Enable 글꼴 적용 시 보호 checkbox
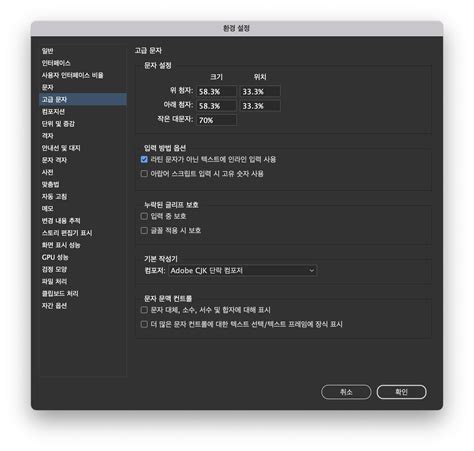 (x=144, y=230)
